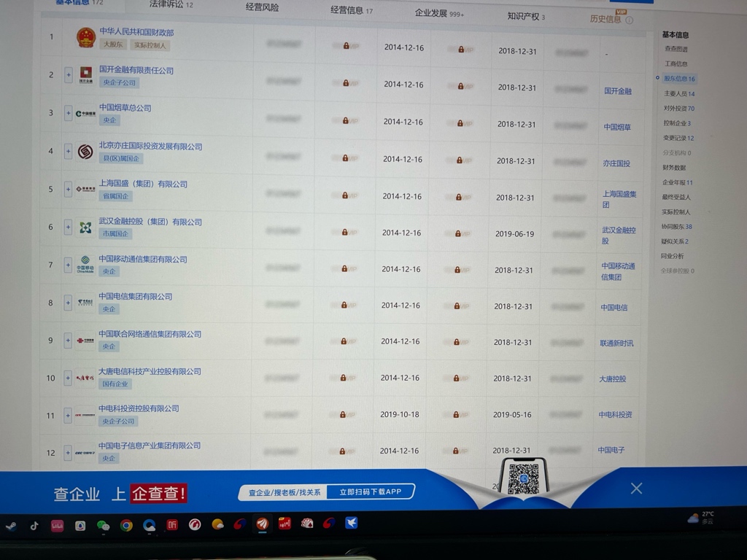The image size is (747, 560).
Task: Expand the 国开金融有限责任公司 row
Action: [x=69, y=75]
